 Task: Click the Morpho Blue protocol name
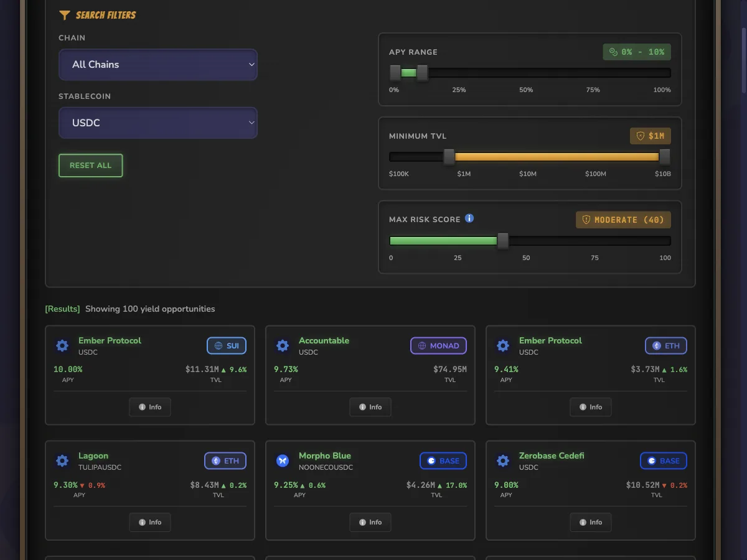coord(325,455)
